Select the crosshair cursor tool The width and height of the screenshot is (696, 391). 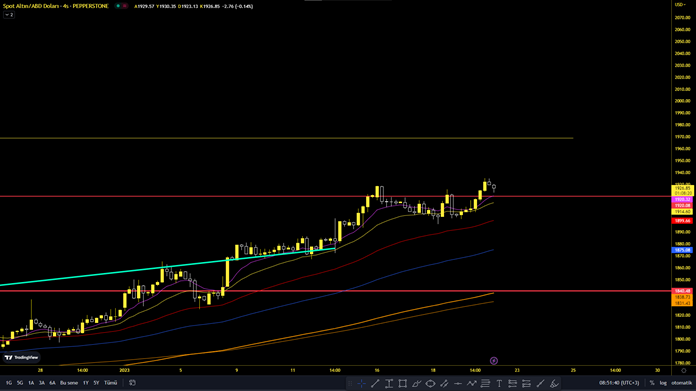point(361,383)
